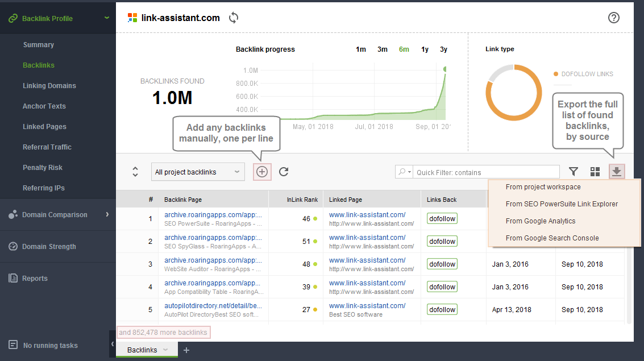Click the search magnifier icon in Quick Filter
This screenshot has height=361, width=644.
(x=402, y=172)
